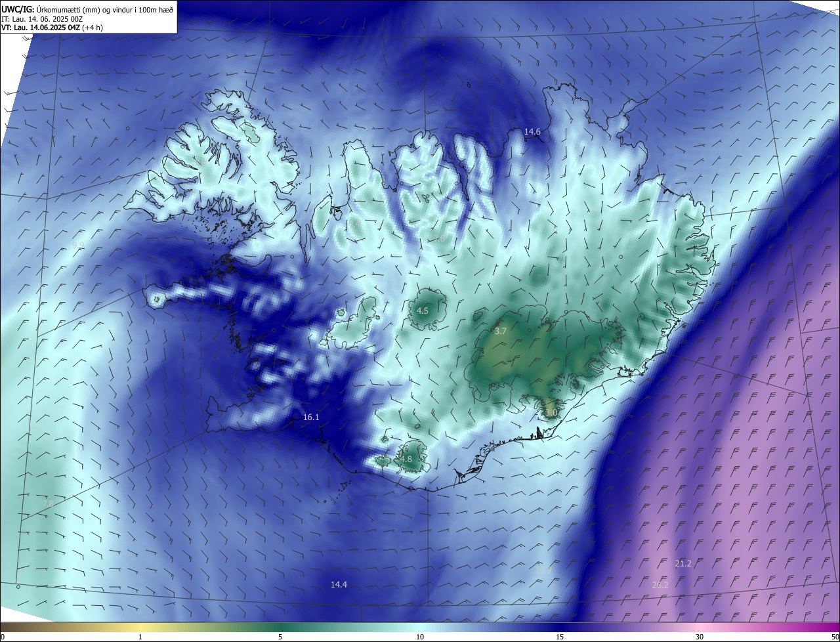Click the faint 9.9 value on the west side

(x=78, y=245)
